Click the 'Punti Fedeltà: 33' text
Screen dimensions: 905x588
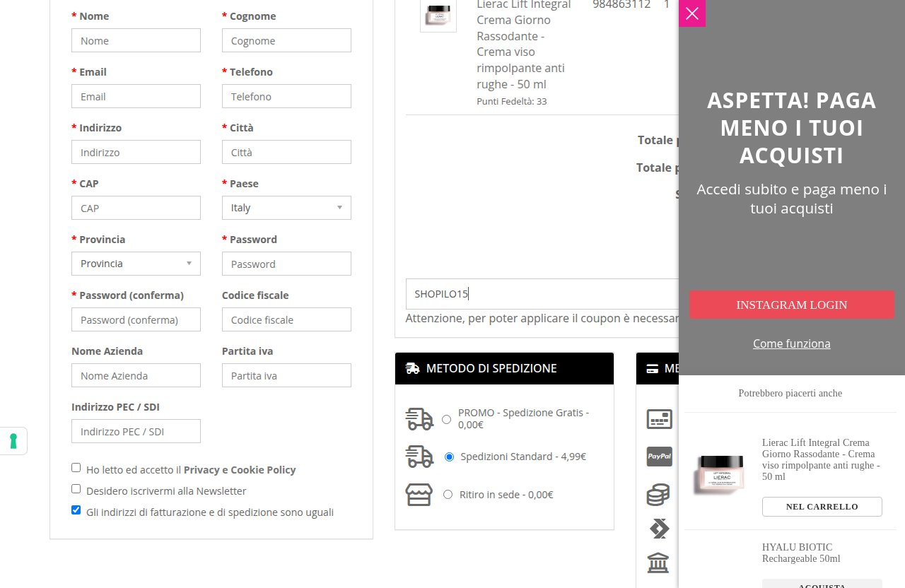(512, 101)
